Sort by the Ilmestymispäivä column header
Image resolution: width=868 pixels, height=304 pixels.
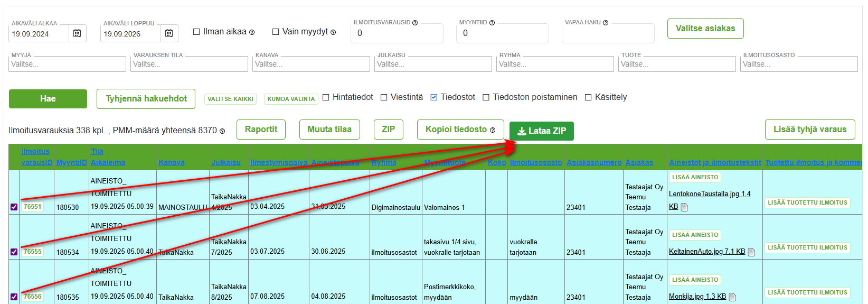point(278,162)
